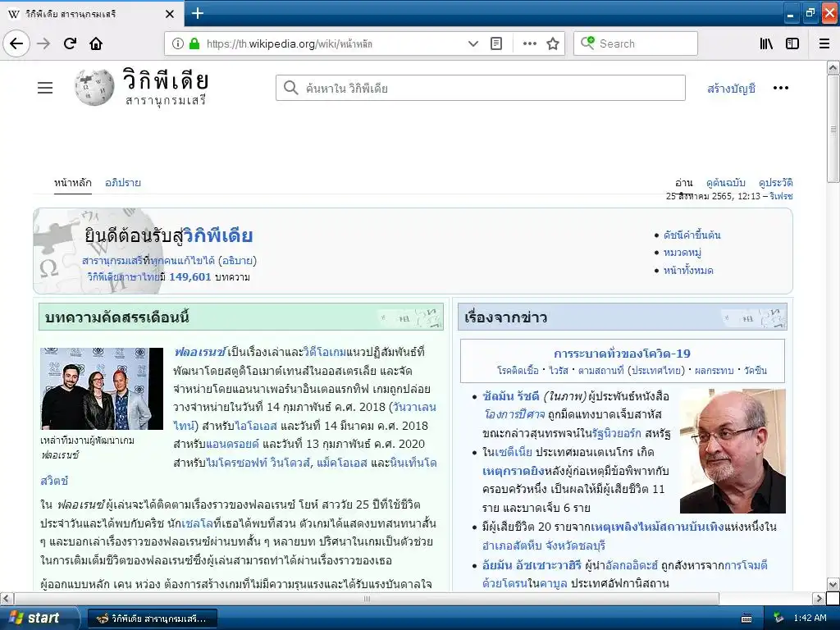The image size is (840, 630).
Task: Open the หมวดหมู่ categories link
Action: (x=682, y=253)
